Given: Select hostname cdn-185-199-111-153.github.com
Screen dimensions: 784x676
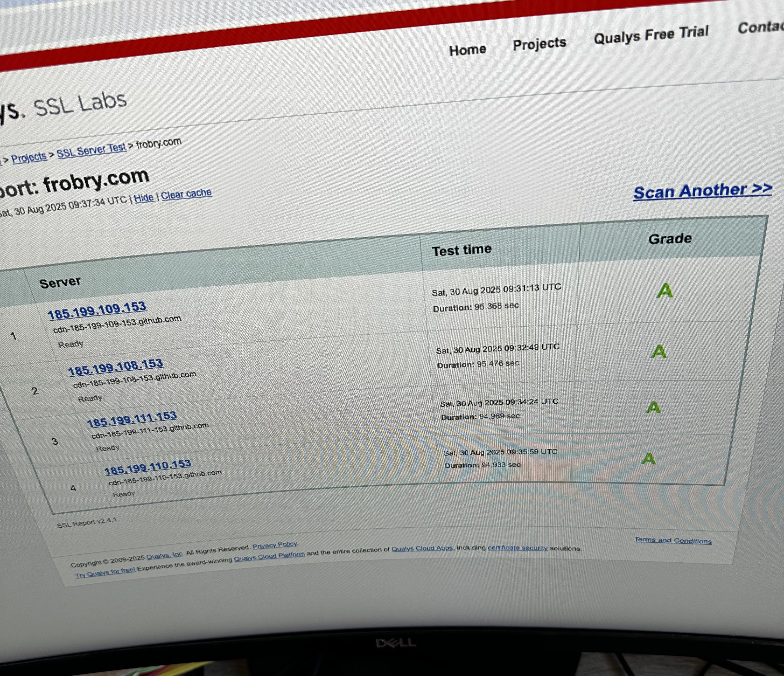Looking at the screenshot, I should (150, 430).
